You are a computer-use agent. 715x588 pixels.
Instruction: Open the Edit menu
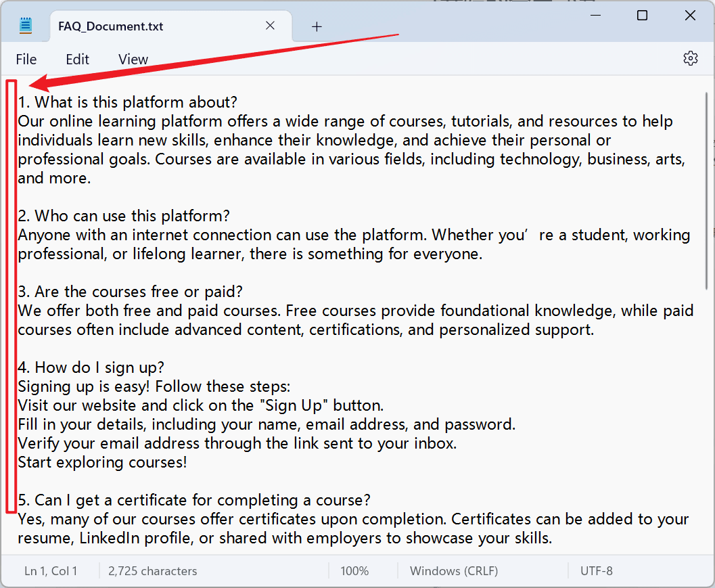coord(77,60)
